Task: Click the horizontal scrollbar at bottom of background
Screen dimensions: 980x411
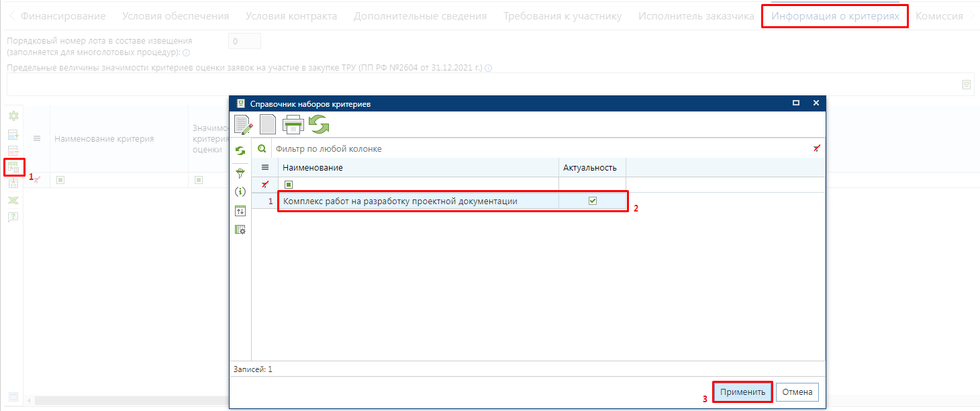Action: [131, 401]
